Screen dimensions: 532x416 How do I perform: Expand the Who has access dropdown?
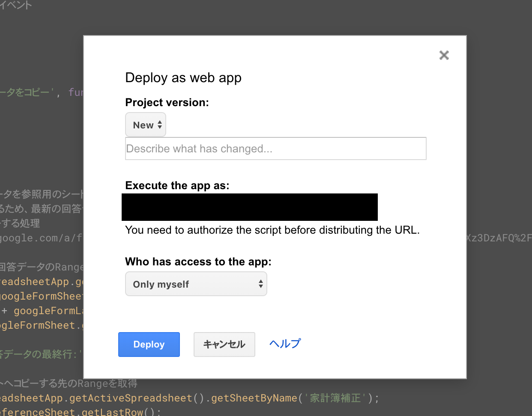point(196,284)
